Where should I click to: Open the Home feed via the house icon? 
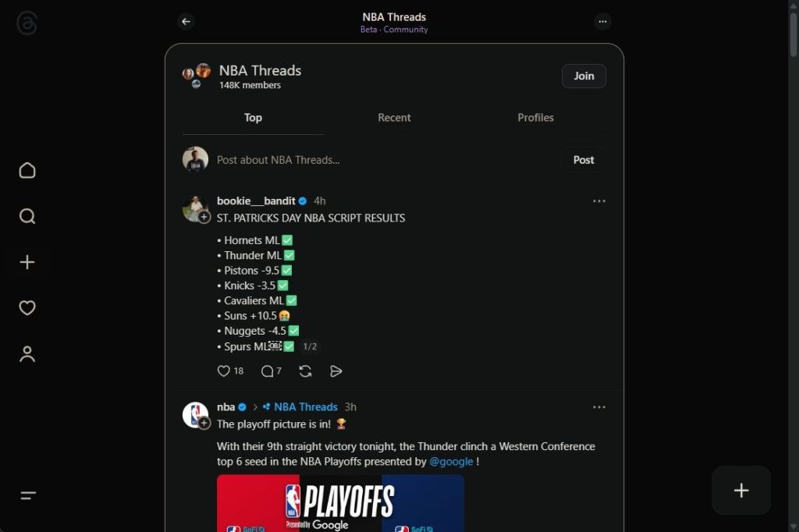(x=27, y=170)
